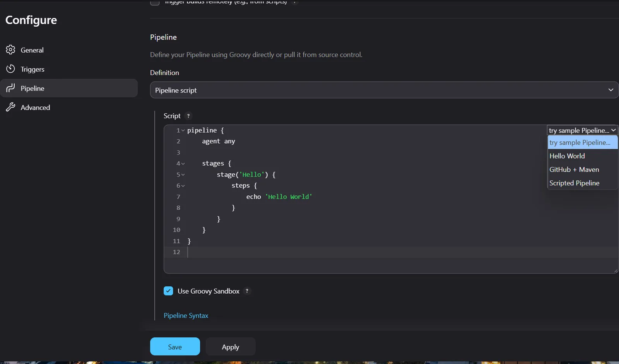Select Scripted Pipeline sample option
Viewport: 619px width, 364px height.
583,183
